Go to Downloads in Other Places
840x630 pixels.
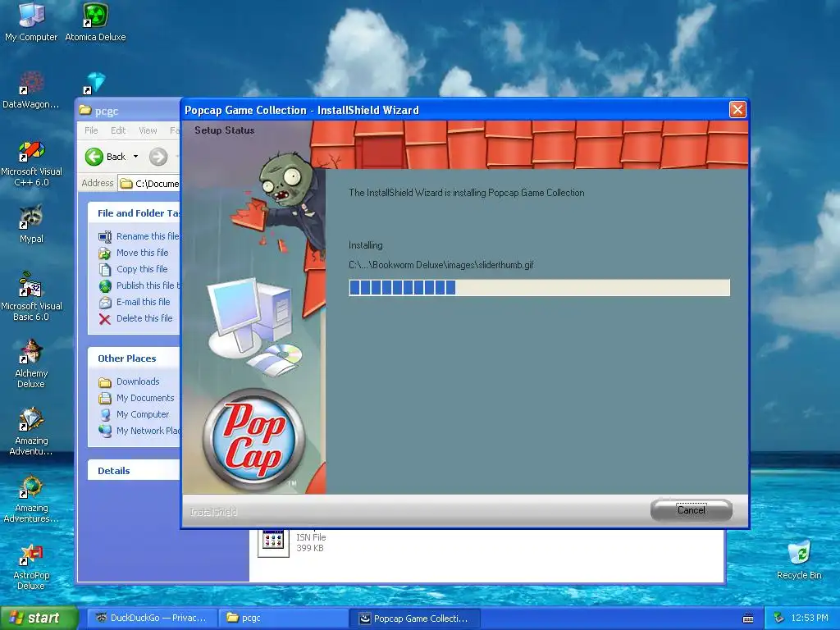[x=138, y=381]
